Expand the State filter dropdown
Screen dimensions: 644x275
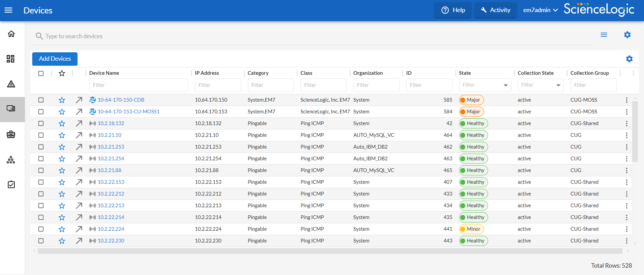tap(505, 85)
